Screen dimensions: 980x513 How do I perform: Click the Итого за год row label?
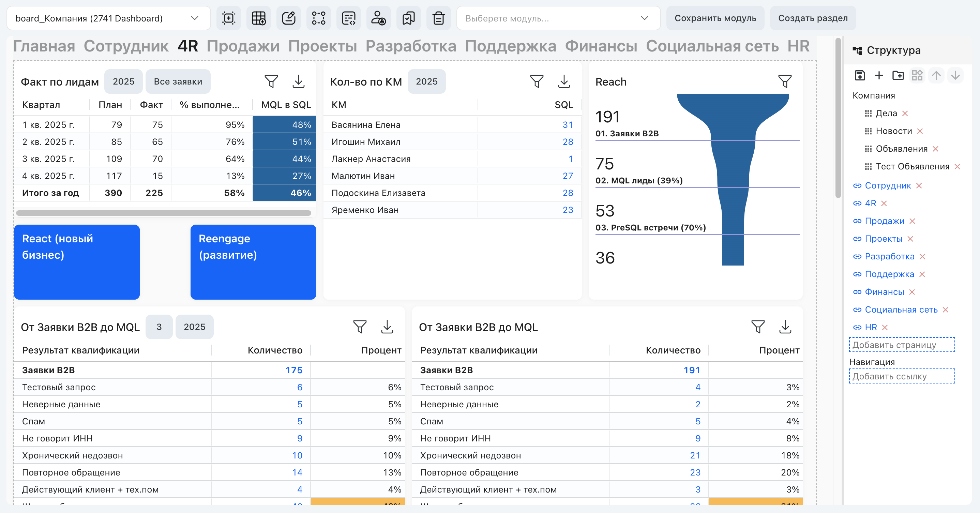point(50,193)
